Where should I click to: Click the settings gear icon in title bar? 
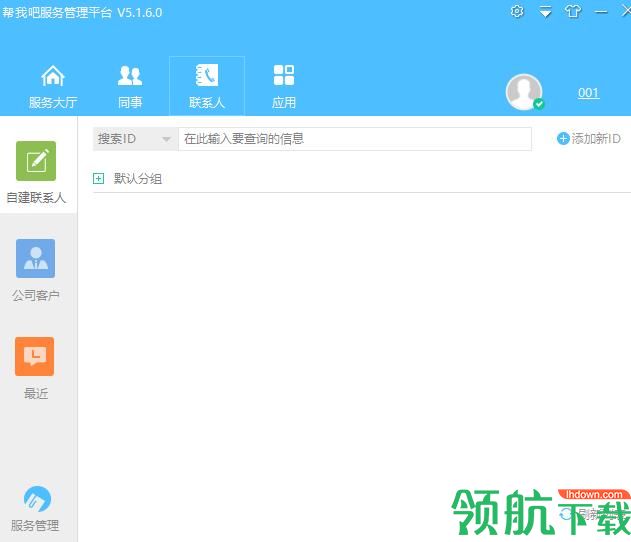point(517,11)
